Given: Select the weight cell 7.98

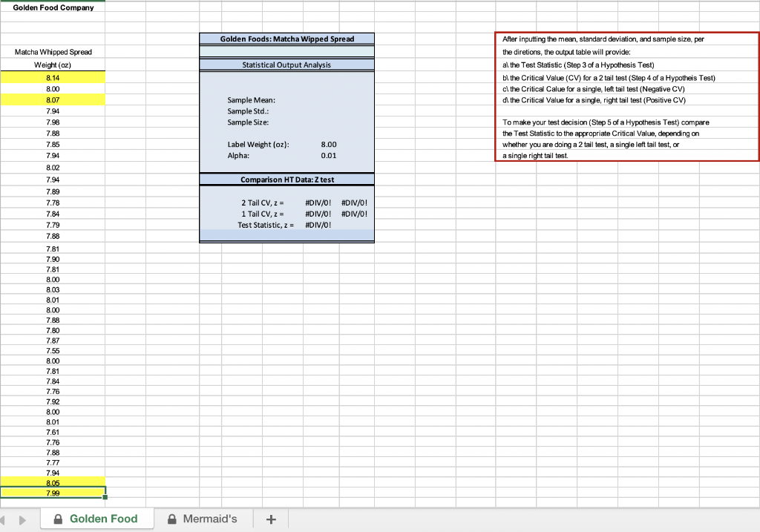Looking at the screenshot, I should (53, 122).
